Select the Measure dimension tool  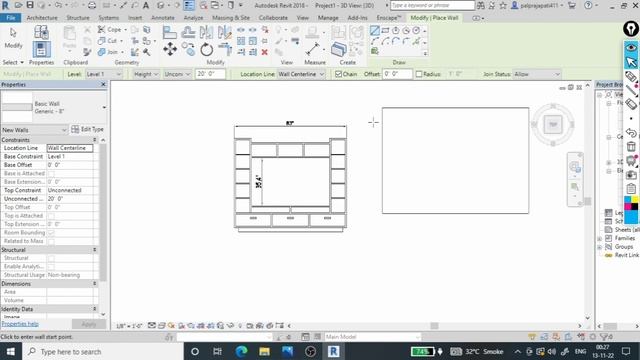click(313, 49)
